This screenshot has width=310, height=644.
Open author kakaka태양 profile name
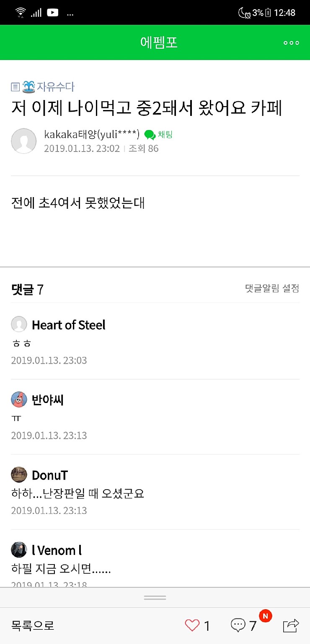[91, 134]
